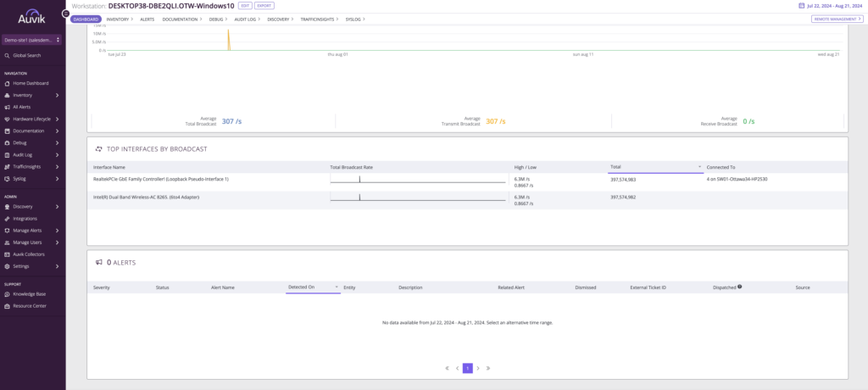Sort by Detected On column arrow
Image resolution: width=868 pixels, height=390 pixels.
pos(337,287)
